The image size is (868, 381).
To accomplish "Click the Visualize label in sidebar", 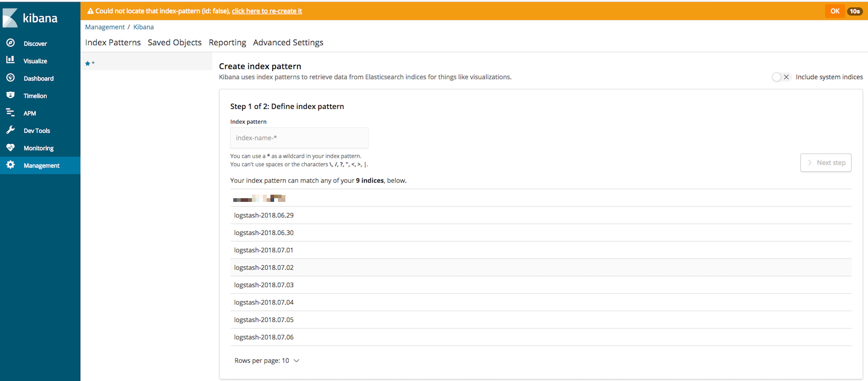I will [35, 61].
